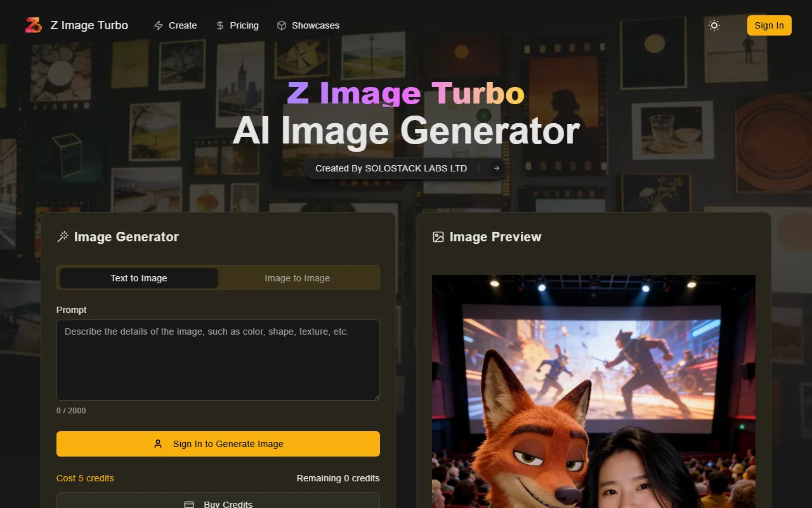Screen dimensions: 812x508
Task: Switch to the Image to Image tab
Action: tap(297, 278)
